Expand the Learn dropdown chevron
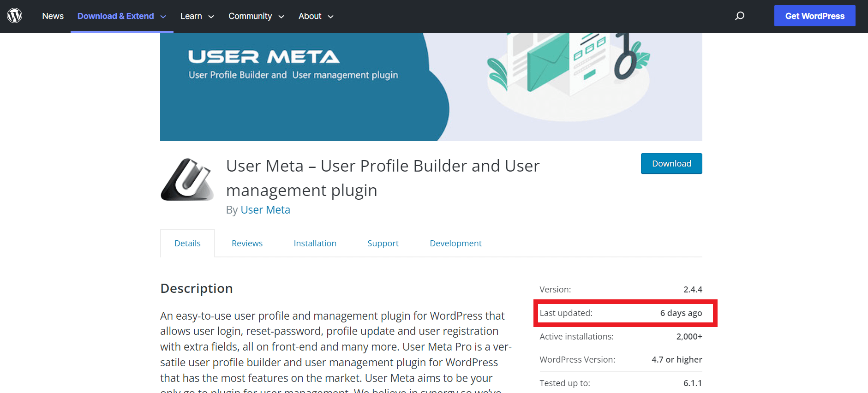 (x=211, y=17)
